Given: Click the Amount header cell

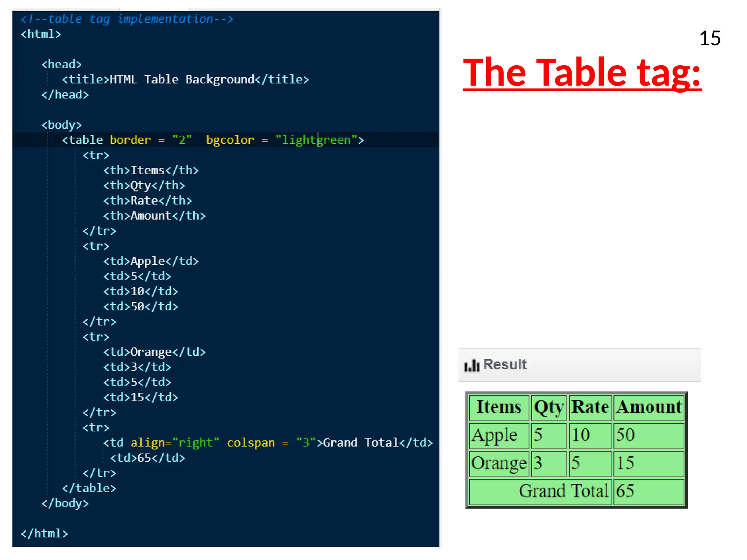Looking at the screenshot, I should pyautogui.click(x=649, y=408).
